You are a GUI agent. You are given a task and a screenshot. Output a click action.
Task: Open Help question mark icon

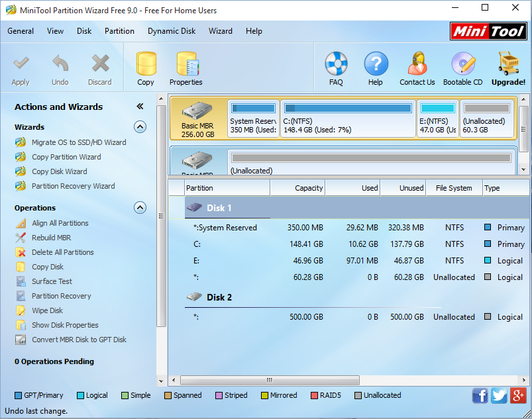376,64
